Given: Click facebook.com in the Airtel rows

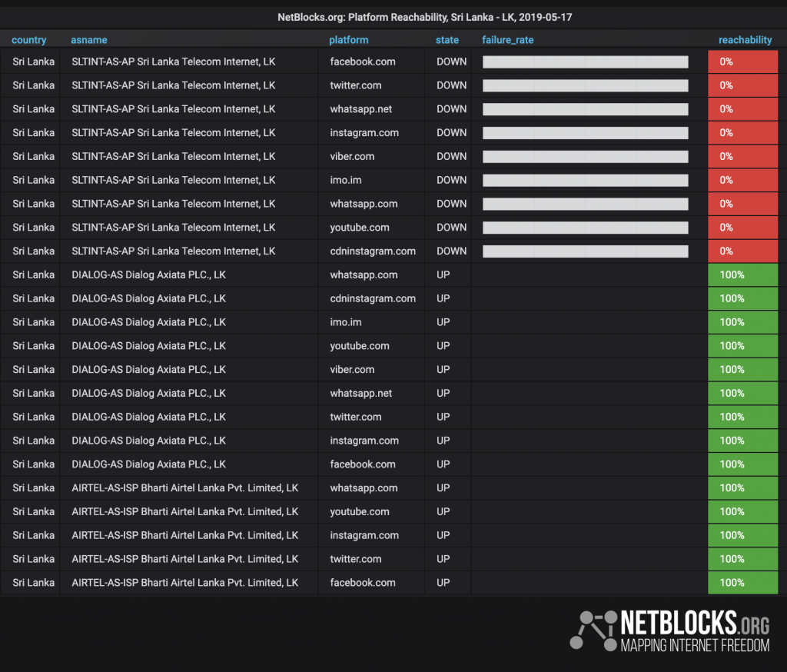Looking at the screenshot, I should coord(363,583).
